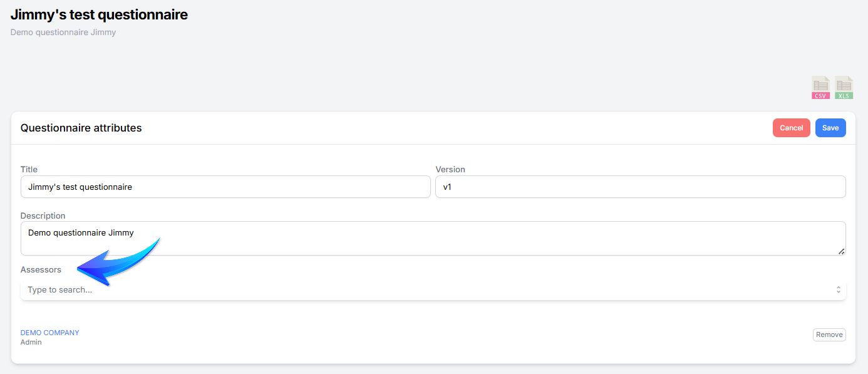Select the Description text area

[x=432, y=238]
